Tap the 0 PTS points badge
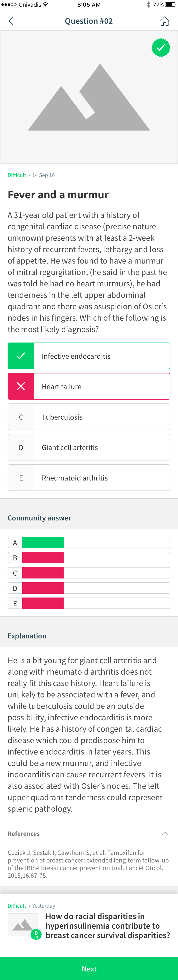 coord(36,934)
